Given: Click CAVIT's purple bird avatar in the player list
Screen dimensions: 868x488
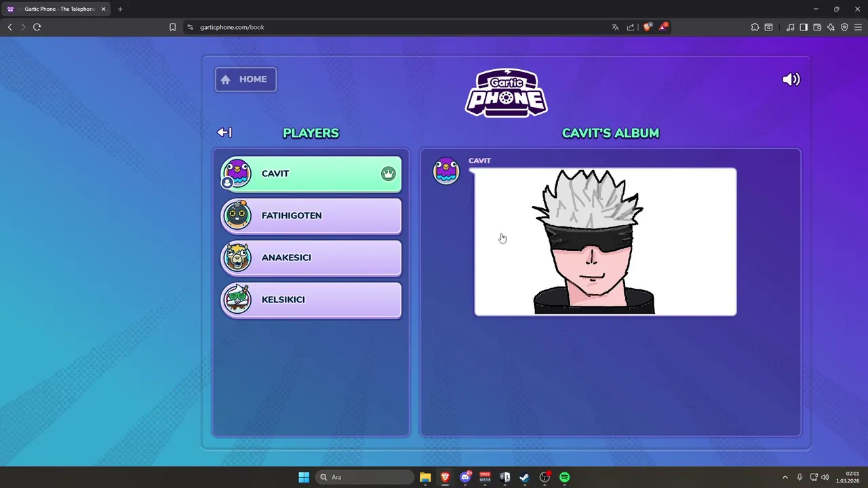Looking at the screenshot, I should [x=237, y=174].
